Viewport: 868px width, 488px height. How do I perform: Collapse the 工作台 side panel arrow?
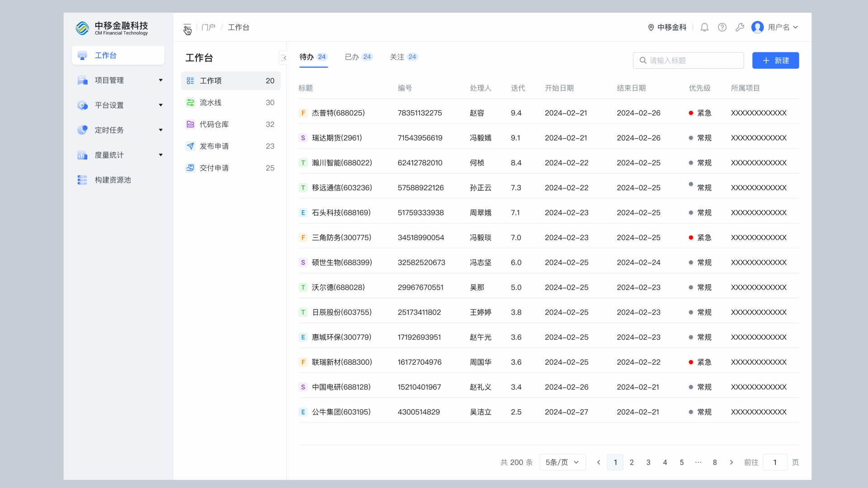tap(283, 58)
